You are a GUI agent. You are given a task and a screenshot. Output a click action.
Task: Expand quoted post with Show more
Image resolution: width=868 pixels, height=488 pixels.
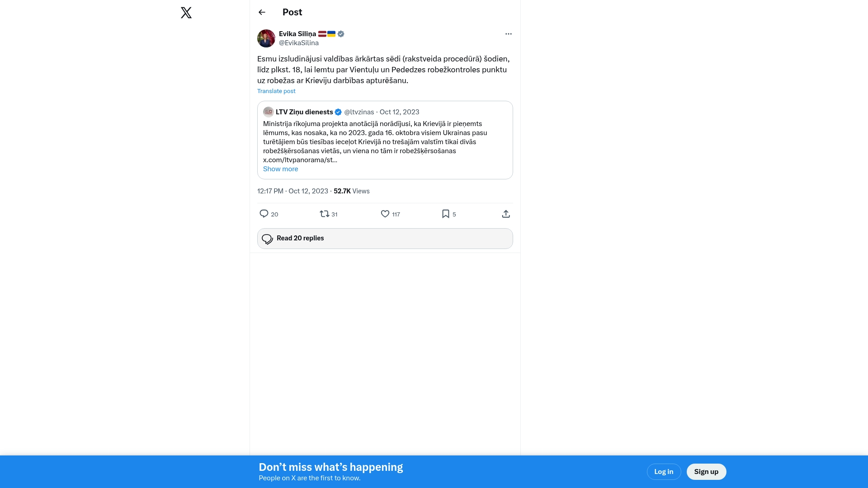(x=280, y=169)
